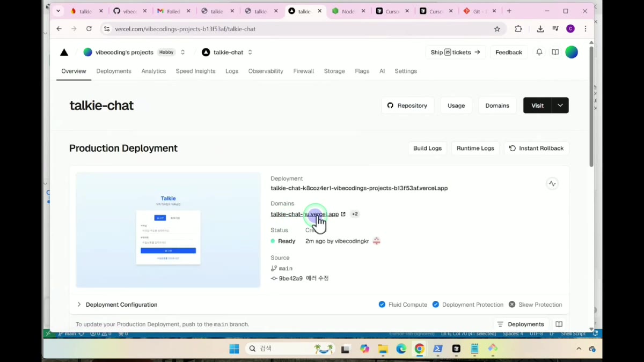644x362 pixels.
Task: Open Storage tab
Action: point(334,71)
